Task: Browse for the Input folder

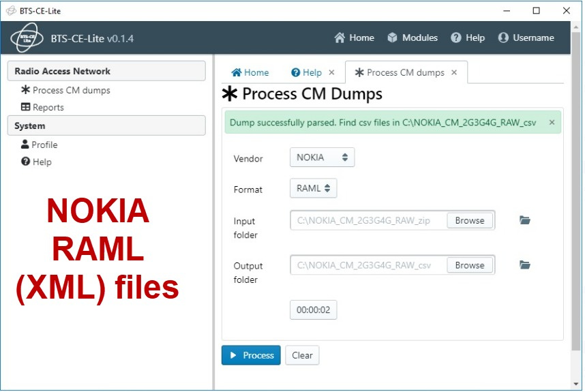Action: pyautogui.click(x=470, y=220)
